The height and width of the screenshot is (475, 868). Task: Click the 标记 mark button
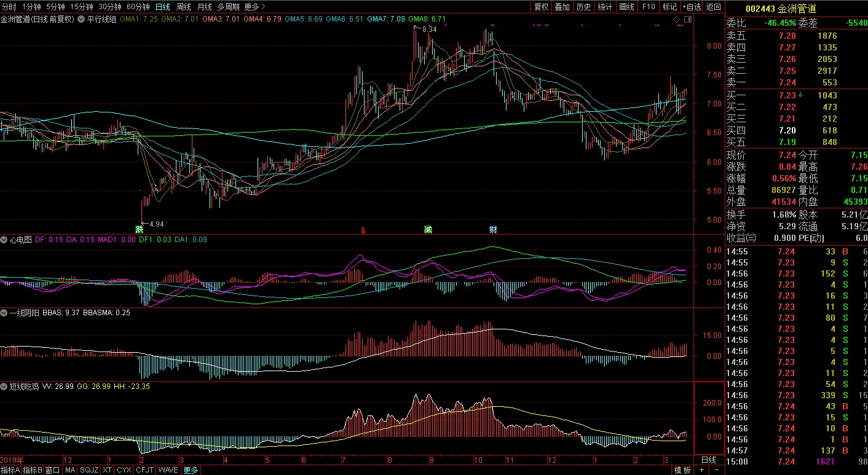669,7
